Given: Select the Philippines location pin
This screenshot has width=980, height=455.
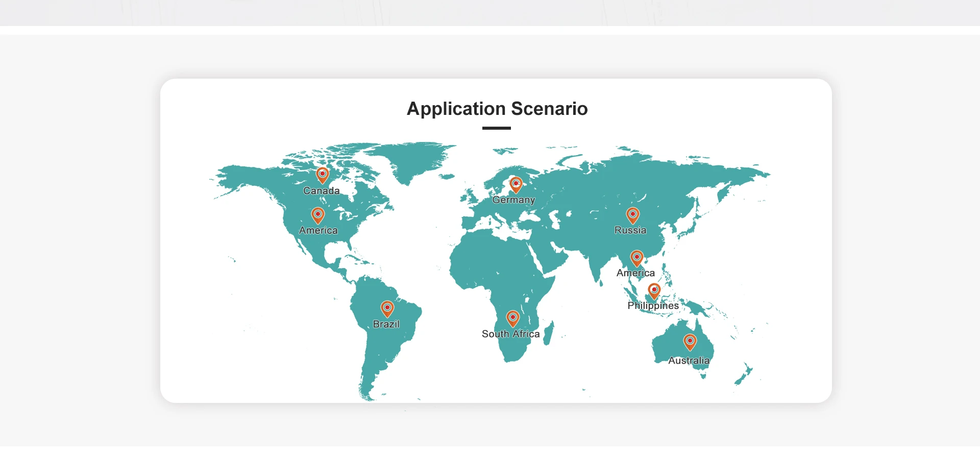Looking at the screenshot, I should click(x=654, y=291).
